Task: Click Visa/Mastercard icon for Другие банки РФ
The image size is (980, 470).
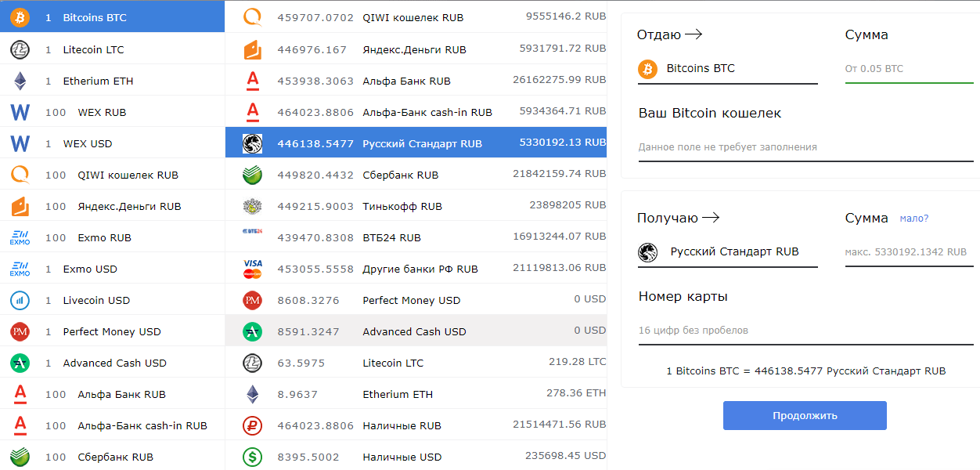Action: (x=252, y=269)
